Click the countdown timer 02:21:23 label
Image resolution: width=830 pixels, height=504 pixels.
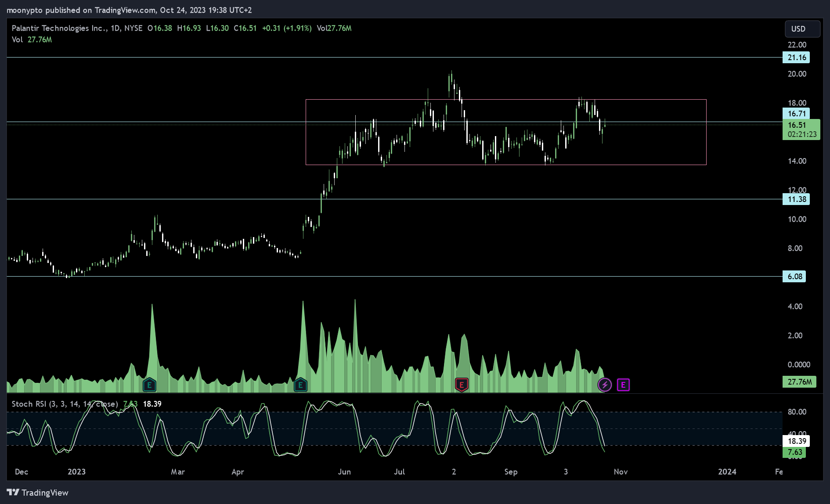[x=802, y=135]
